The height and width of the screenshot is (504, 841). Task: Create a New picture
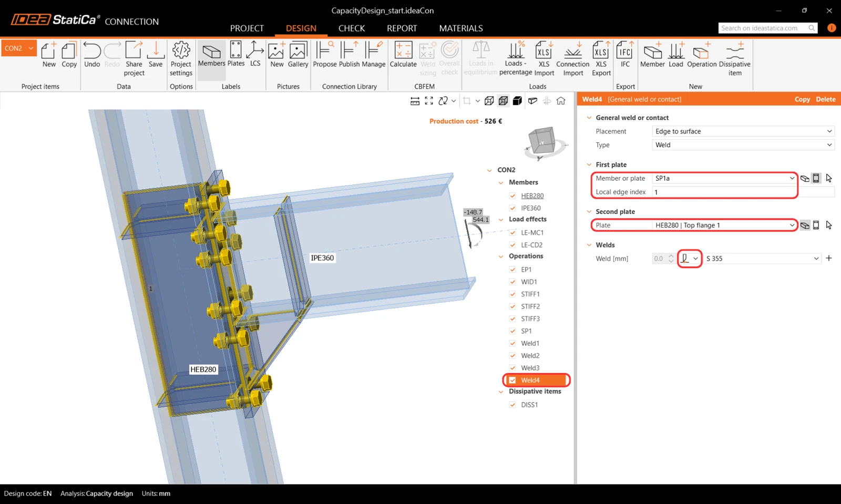tap(277, 55)
